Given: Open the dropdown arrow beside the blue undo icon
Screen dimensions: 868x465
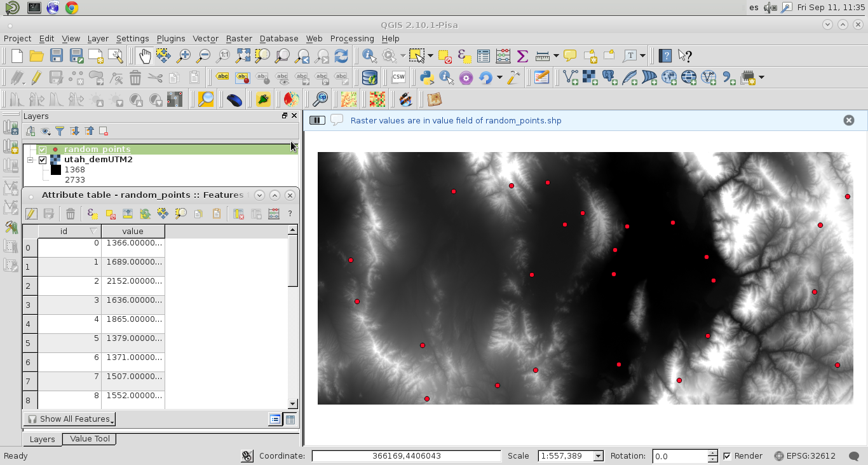Looking at the screenshot, I should (x=499, y=78).
